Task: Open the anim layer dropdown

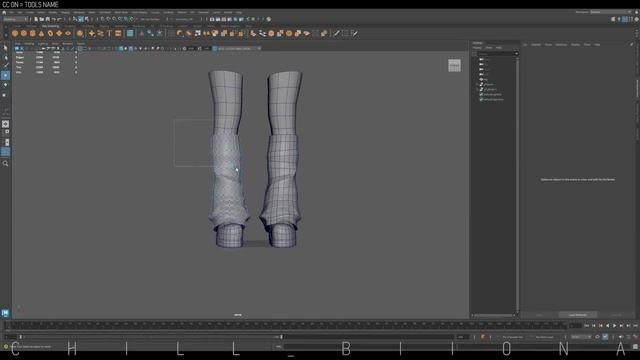Action: 545,337
